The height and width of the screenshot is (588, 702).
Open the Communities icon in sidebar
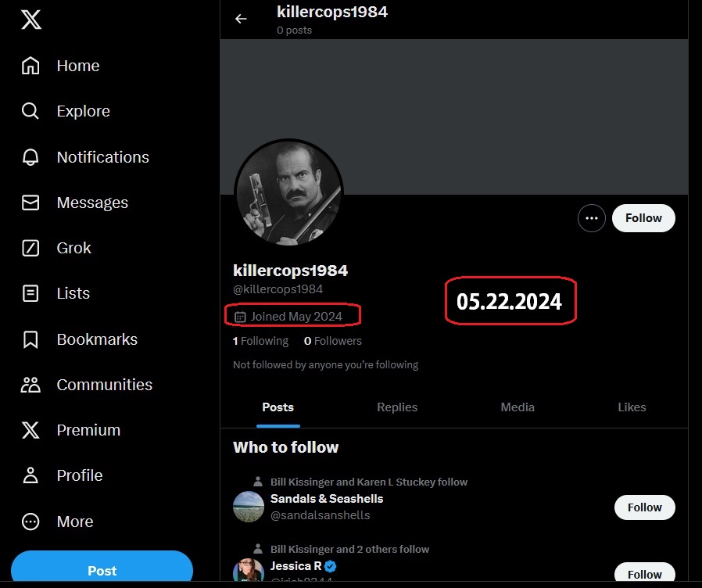(x=30, y=385)
